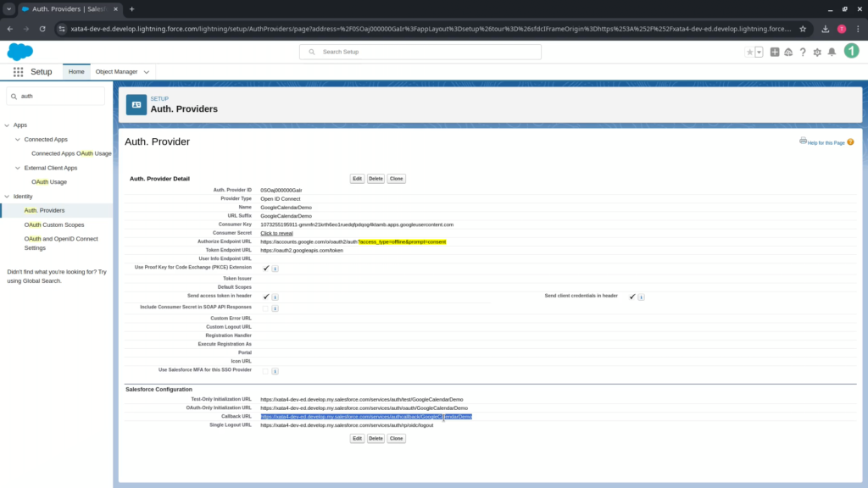The width and height of the screenshot is (868, 488).
Task: Open the Setup gear menu
Action: (817, 52)
